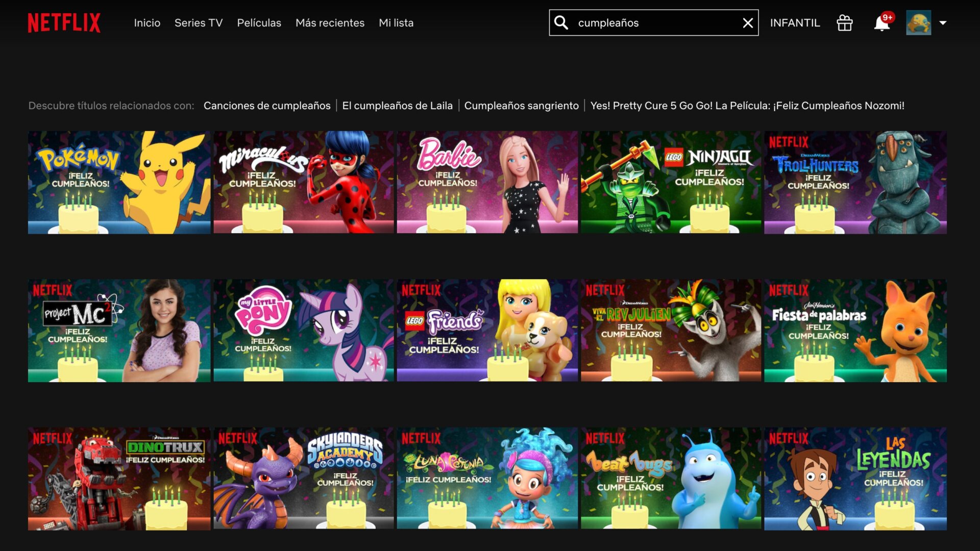Select Más recientes navigation item
The height and width of the screenshot is (551, 980).
point(330,23)
